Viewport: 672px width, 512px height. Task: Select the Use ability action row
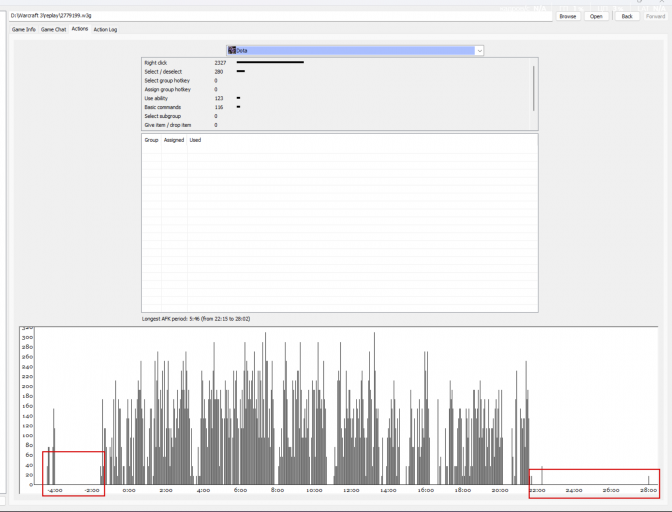pos(337,98)
